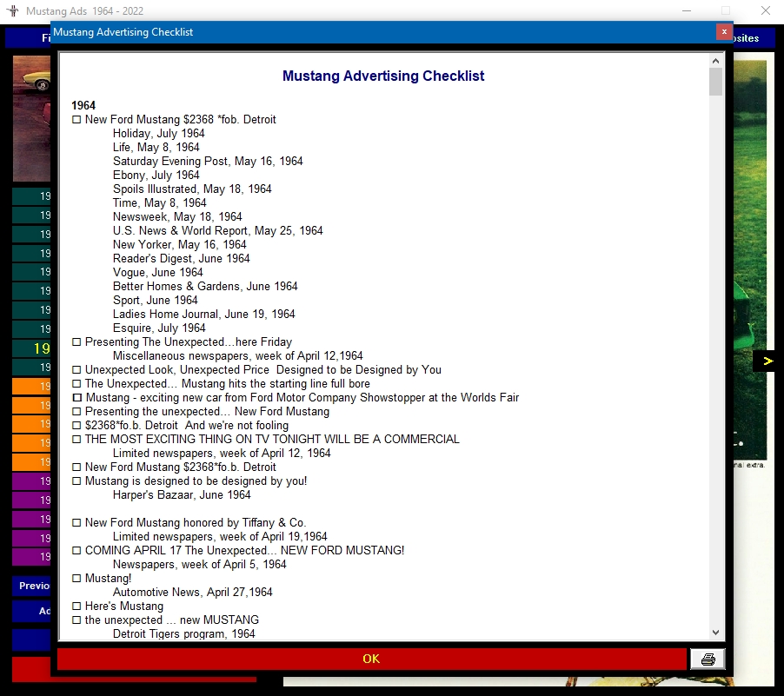Select the first orange year button in sidebar
Image resolution: width=784 pixels, height=696 pixels.
pos(31,387)
